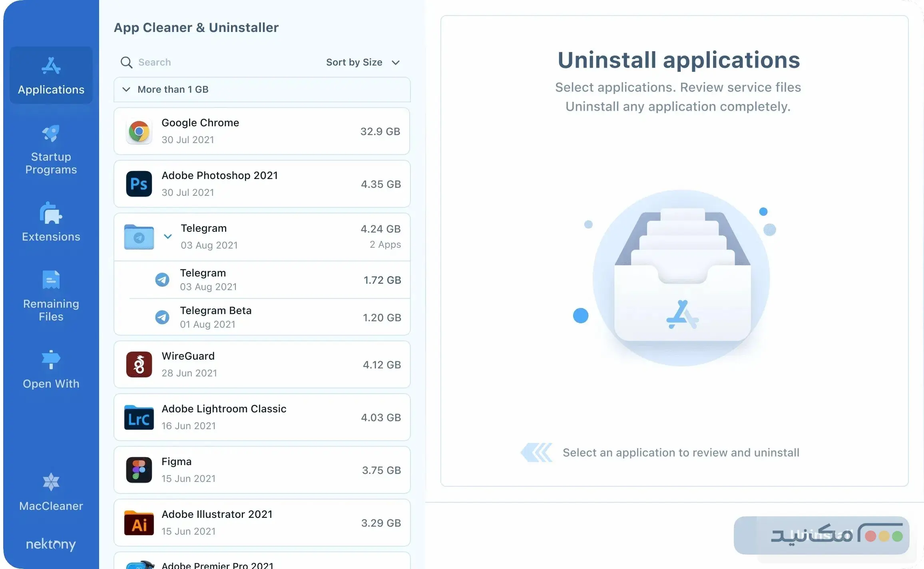Select the Telegram Beta entry
Image resolution: width=924 pixels, height=569 pixels.
[x=262, y=317]
